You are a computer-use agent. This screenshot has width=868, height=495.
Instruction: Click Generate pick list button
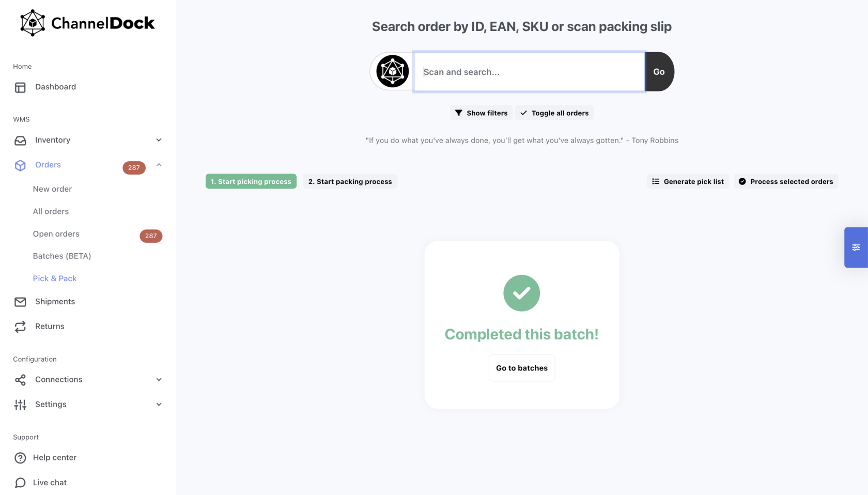[688, 181]
